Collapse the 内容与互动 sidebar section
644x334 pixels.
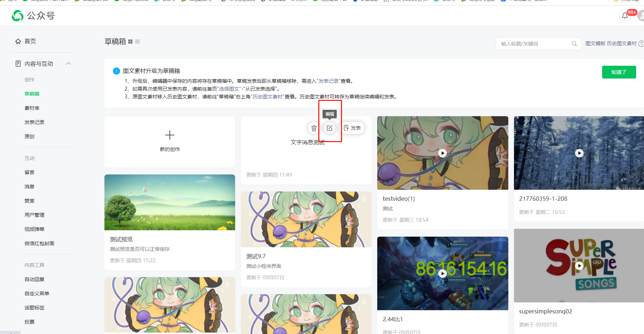tap(69, 64)
